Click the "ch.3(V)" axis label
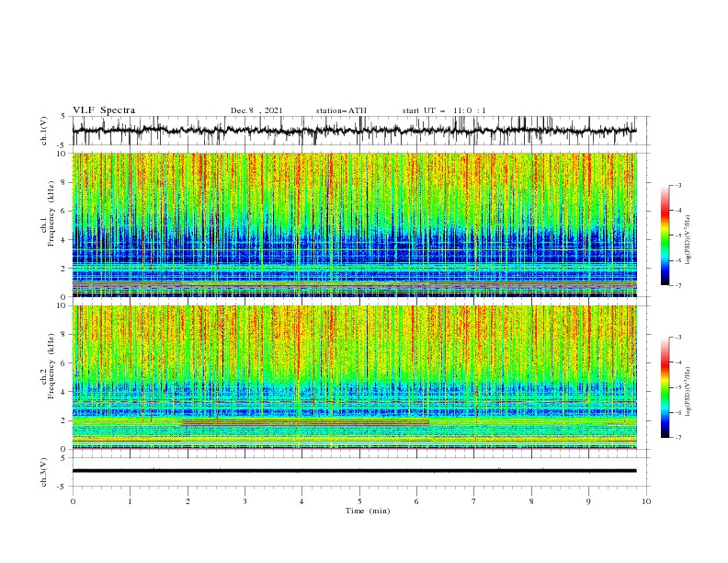The height and width of the screenshot is (563, 728). click(44, 472)
